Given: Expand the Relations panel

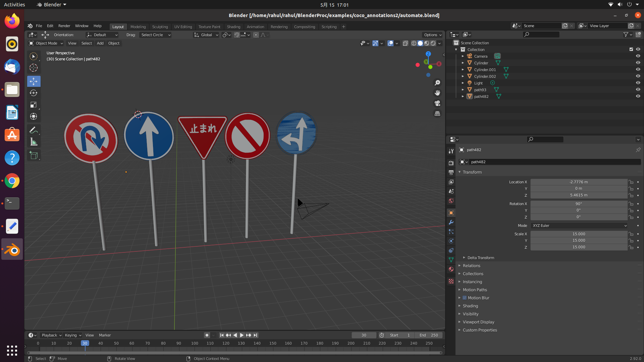Looking at the screenshot, I should tap(471, 265).
